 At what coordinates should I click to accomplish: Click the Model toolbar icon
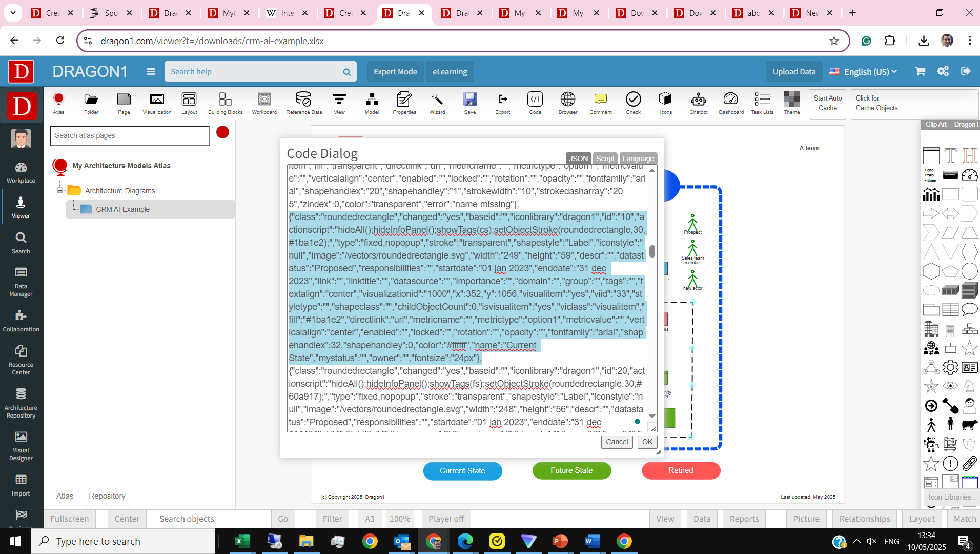tap(372, 103)
